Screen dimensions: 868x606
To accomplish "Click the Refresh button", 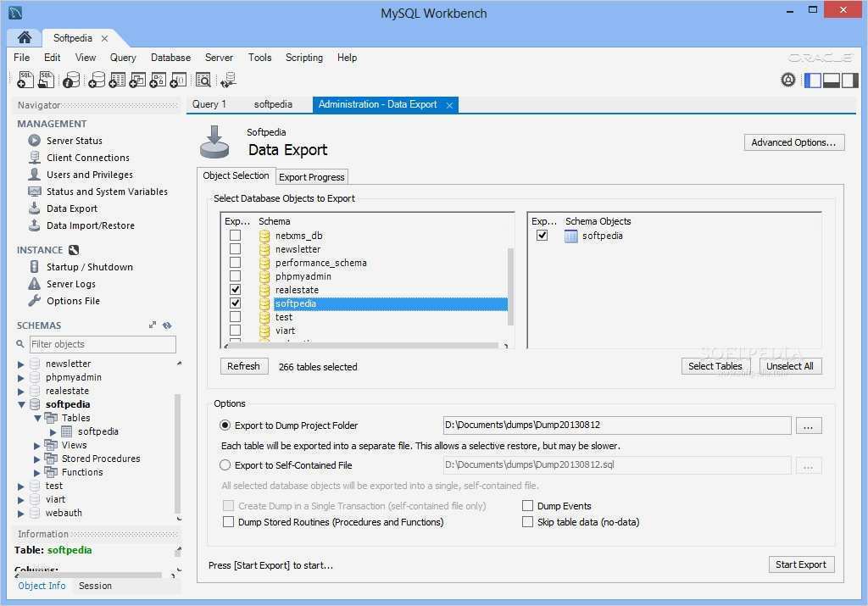I will pos(243,366).
